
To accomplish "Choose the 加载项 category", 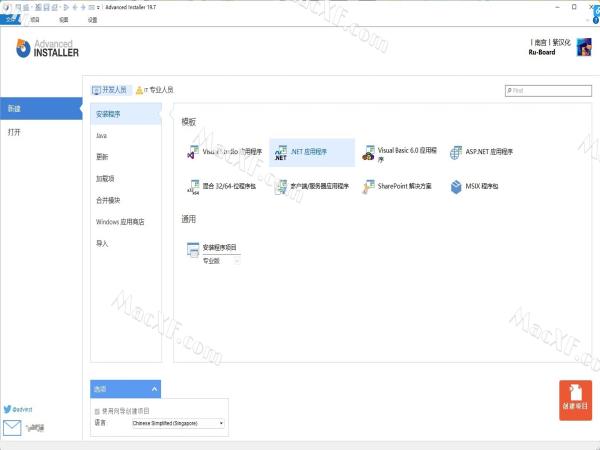I will [x=126, y=179].
